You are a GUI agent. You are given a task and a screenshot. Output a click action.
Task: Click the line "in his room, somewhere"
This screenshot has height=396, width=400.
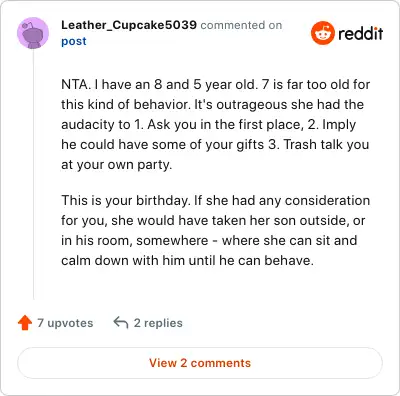(135, 240)
